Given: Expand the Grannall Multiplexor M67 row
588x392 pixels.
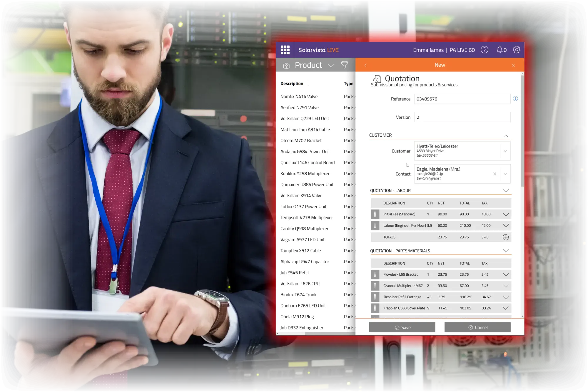Looking at the screenshot, I should pos(506,286).
